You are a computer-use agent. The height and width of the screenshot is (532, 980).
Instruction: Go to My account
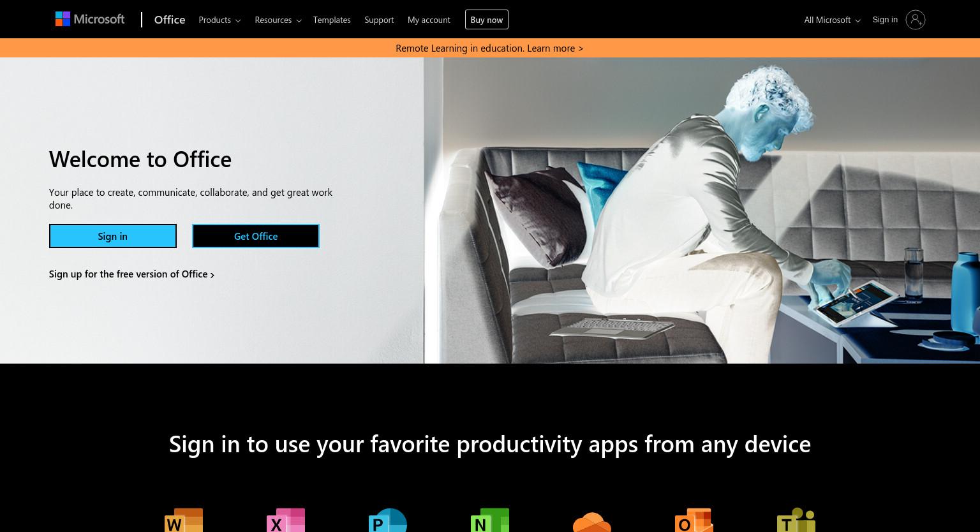coord(429,20)
